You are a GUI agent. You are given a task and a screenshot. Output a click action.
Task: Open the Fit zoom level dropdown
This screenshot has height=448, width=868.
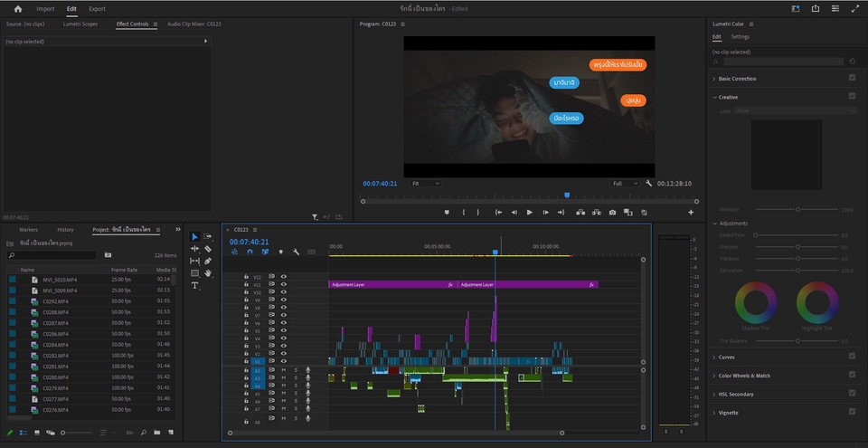(x=426, y=184)
